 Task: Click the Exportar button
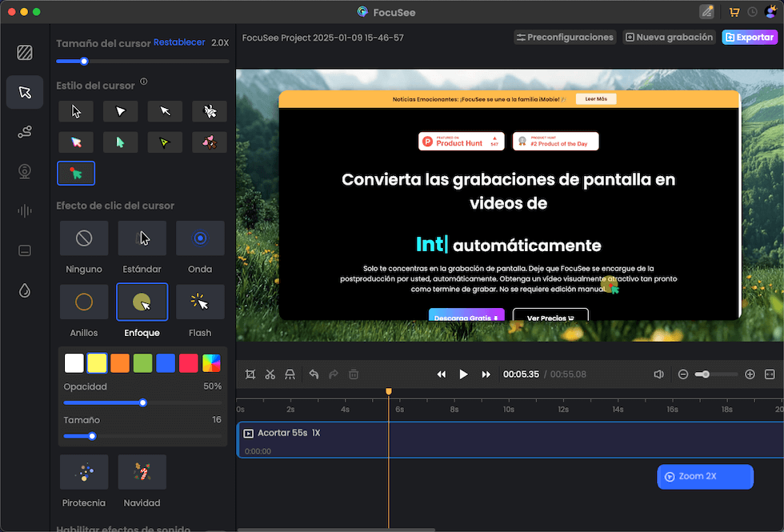coord(750,38)
